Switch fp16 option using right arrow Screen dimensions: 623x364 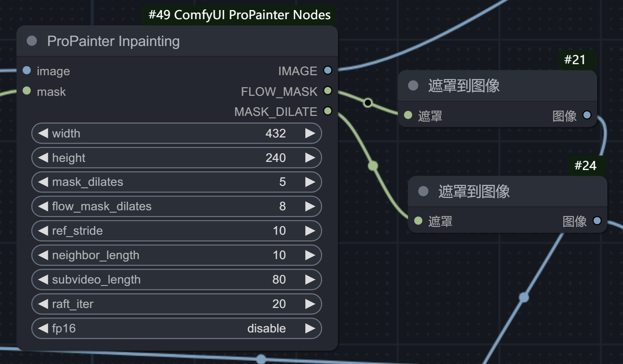[x=310, y=329]
